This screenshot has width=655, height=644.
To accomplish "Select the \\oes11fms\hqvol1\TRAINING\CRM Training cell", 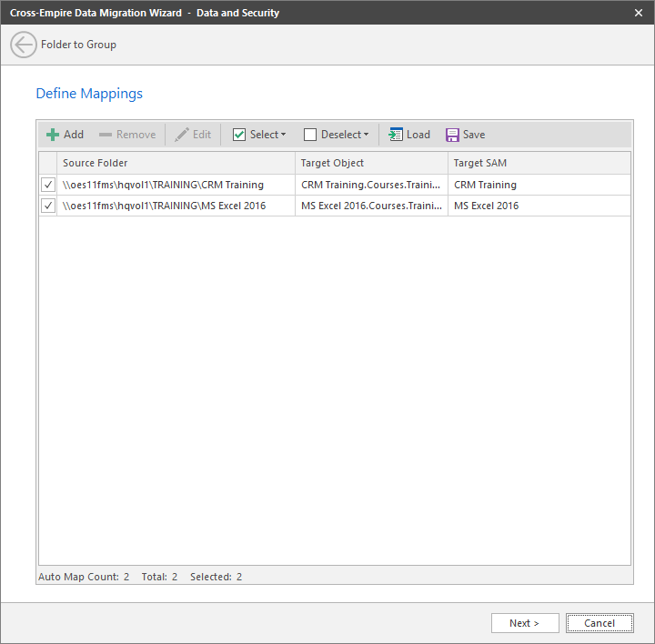I will point(176,185).
